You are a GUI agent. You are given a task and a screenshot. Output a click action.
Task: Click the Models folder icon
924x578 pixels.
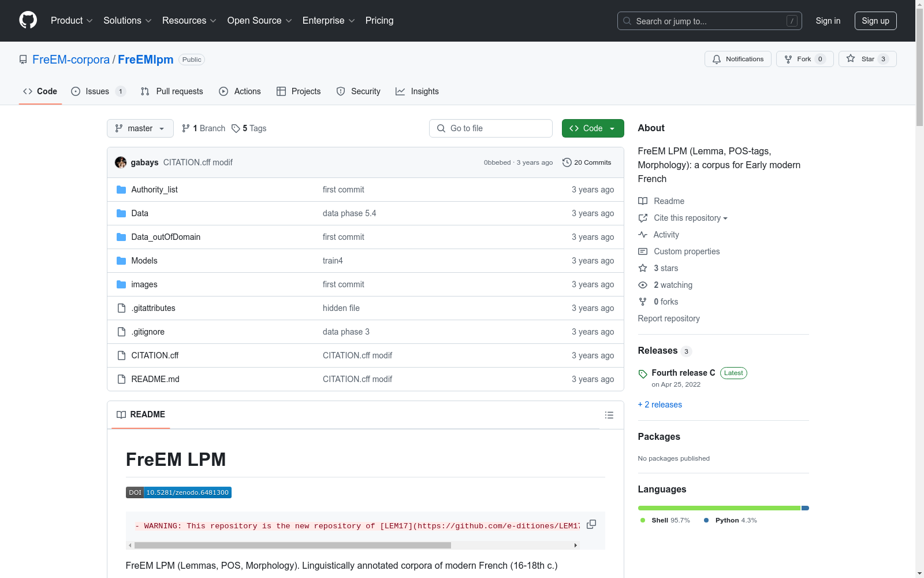click(x=121, y=261)
